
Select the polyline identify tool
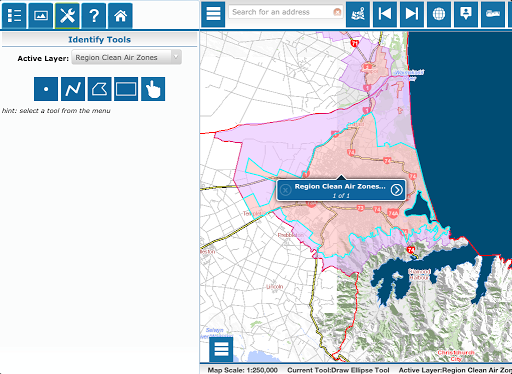coord(73,89)
